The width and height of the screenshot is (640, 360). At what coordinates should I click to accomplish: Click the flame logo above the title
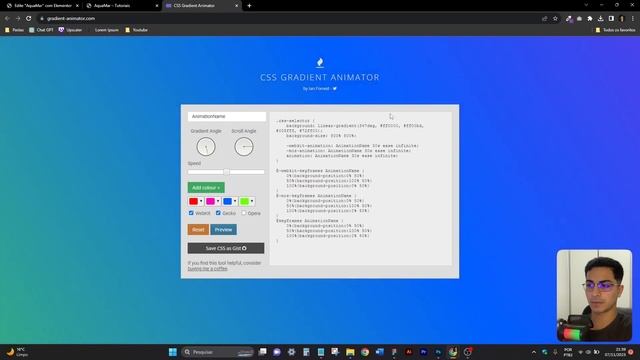pyautogui.click(x=320, y=62)
